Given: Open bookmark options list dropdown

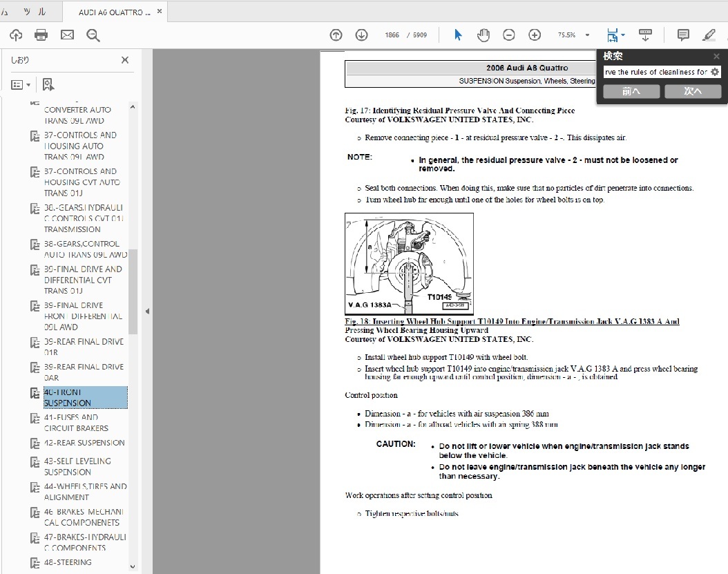Looking at the screenshot, I should tap(21, 84).
